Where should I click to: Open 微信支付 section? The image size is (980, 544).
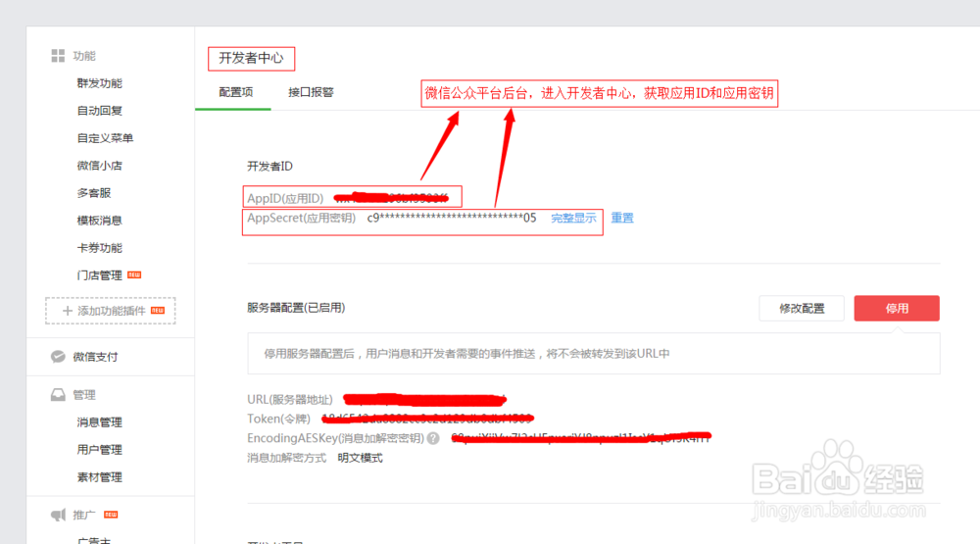tap(95, 357)
